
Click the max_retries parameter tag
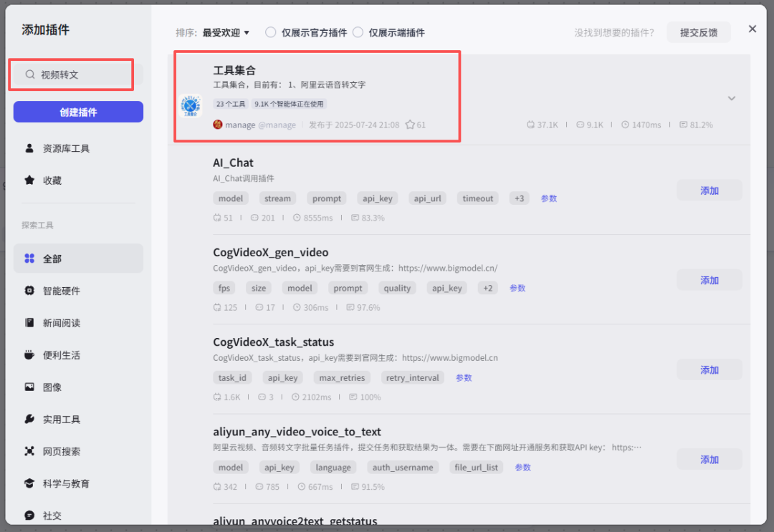click(342, 377)
